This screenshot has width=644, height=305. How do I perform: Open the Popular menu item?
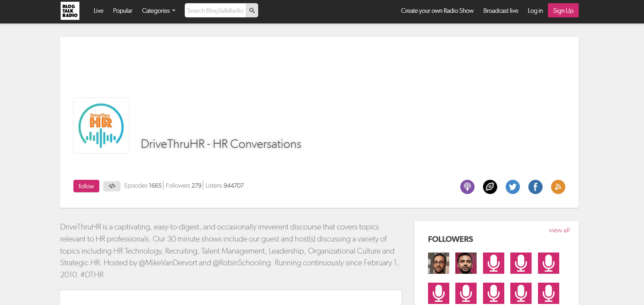(122, 11)
